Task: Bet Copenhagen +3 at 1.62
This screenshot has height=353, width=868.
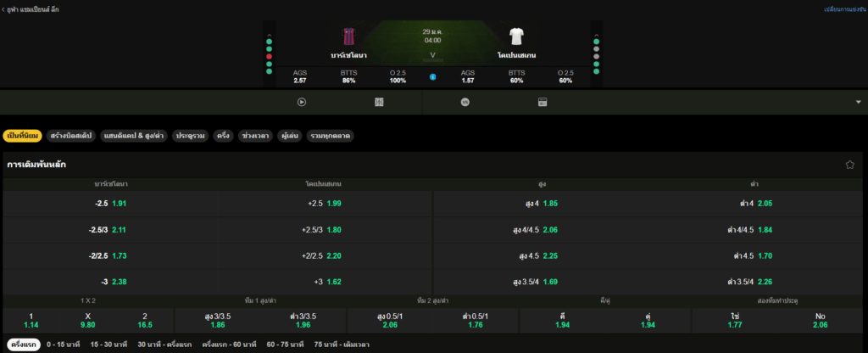Action: [325, 282]
